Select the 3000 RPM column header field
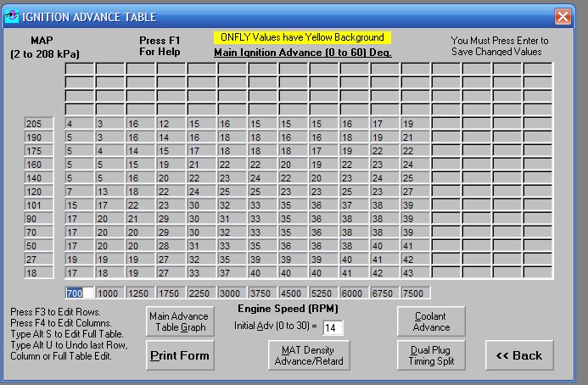Screen dimensions: 588x385 [x=232, y=293]
